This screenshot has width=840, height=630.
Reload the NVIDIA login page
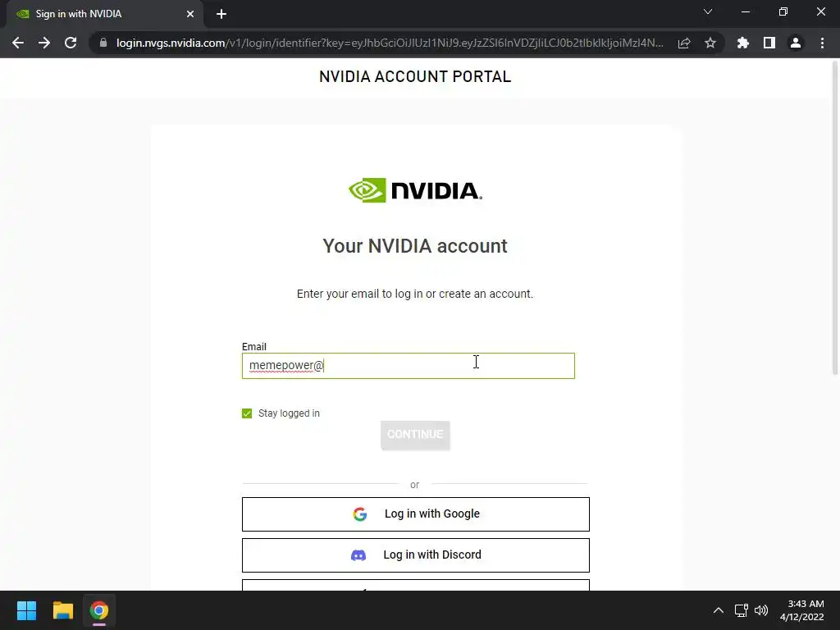pos(71,43)
